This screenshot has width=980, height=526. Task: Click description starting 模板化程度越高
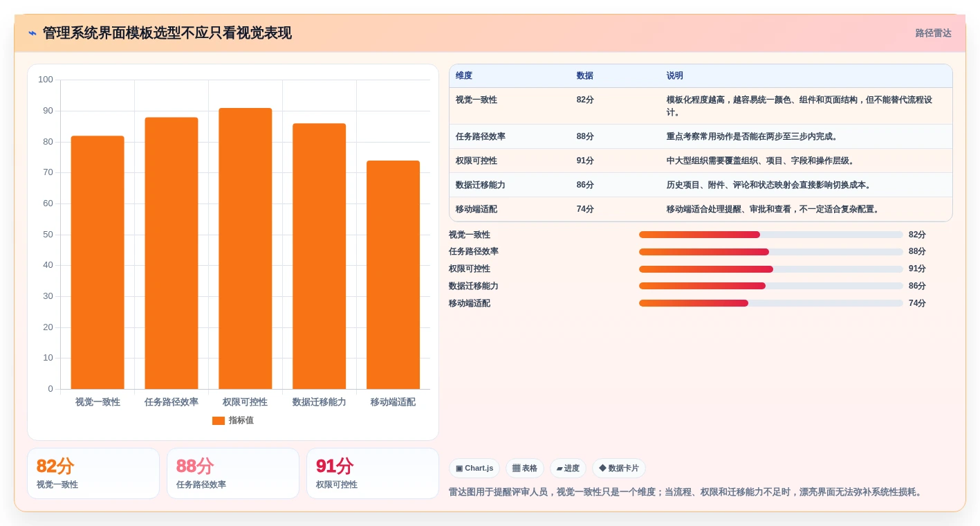[x=799, y=106]
